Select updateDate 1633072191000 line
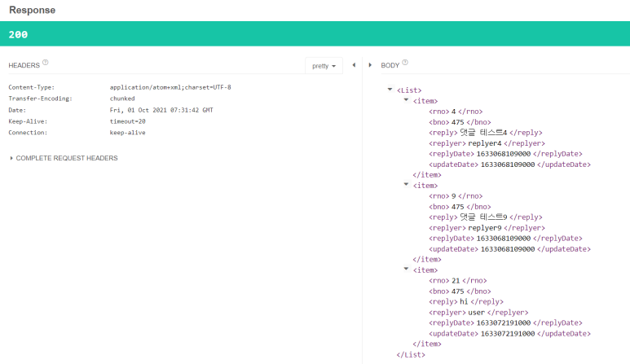630x364 pixels. 509,334
